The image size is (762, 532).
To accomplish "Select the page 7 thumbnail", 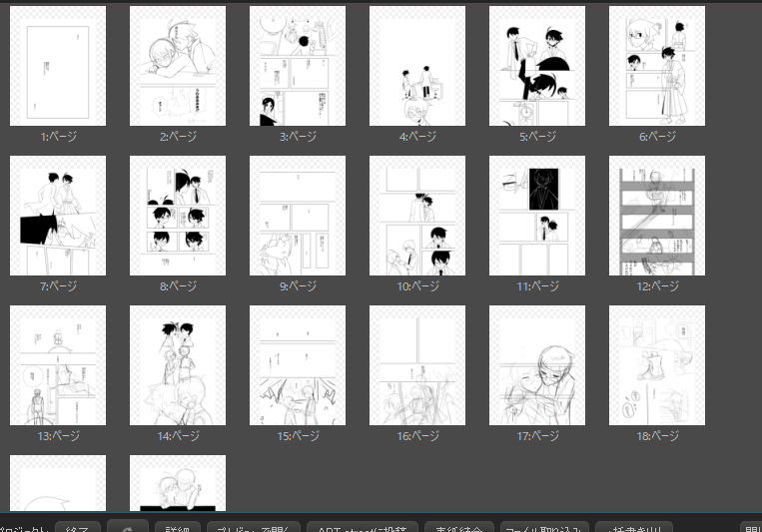I will coord(58,216).
